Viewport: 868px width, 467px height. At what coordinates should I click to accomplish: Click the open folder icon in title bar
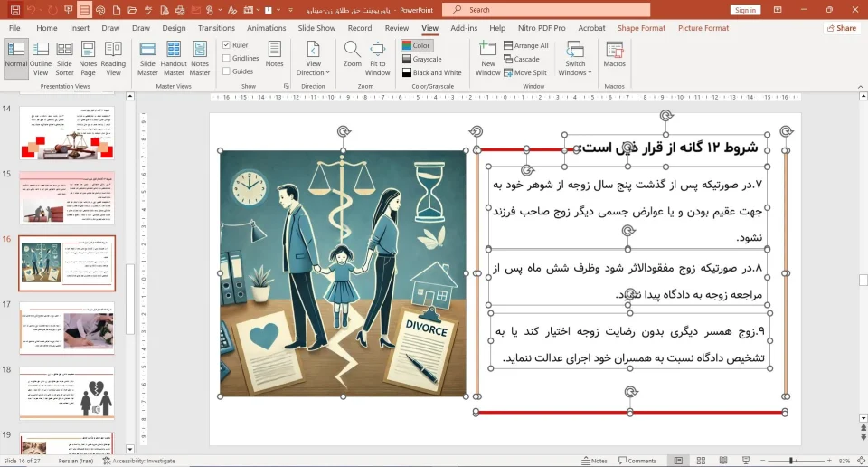click(132, 10)
